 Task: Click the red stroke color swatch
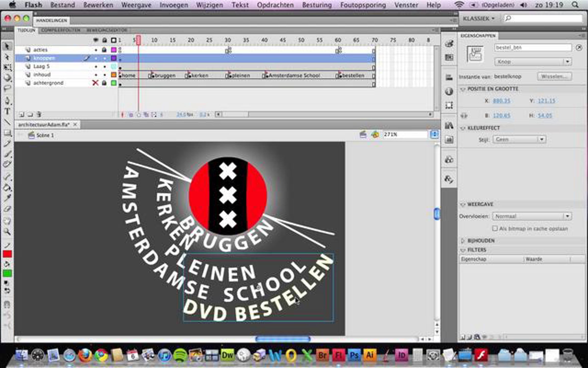(7, 254)
